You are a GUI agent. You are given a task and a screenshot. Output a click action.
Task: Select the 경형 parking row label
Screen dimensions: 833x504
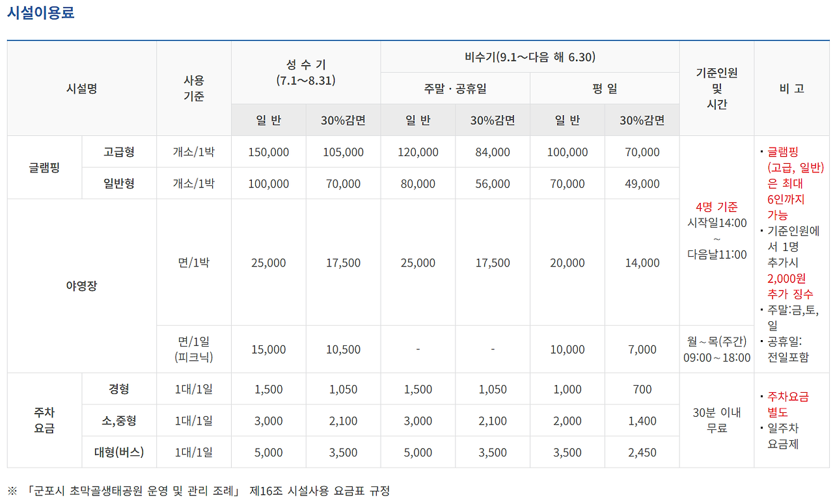click(119, 389)
